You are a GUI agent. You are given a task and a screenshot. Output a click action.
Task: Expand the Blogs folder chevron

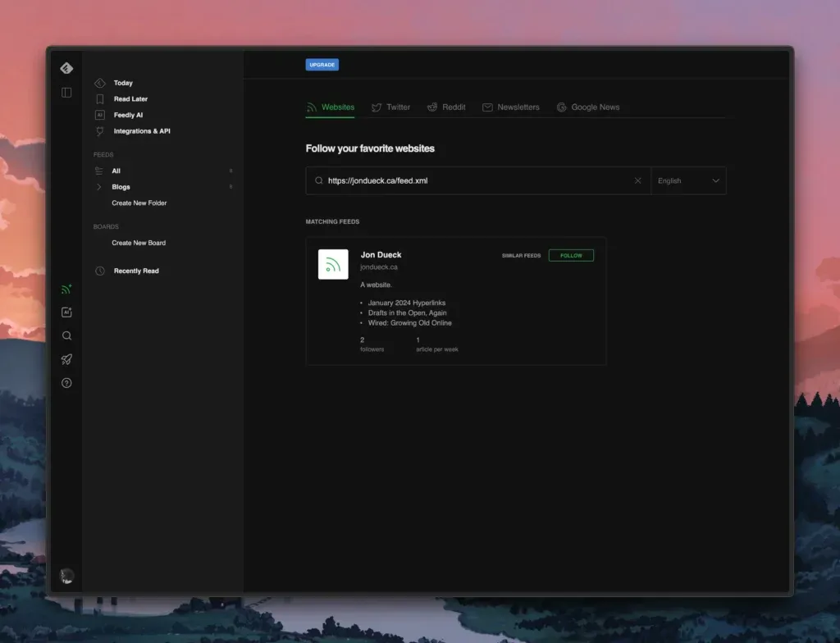pyautogui.click(x=98, y=187)
